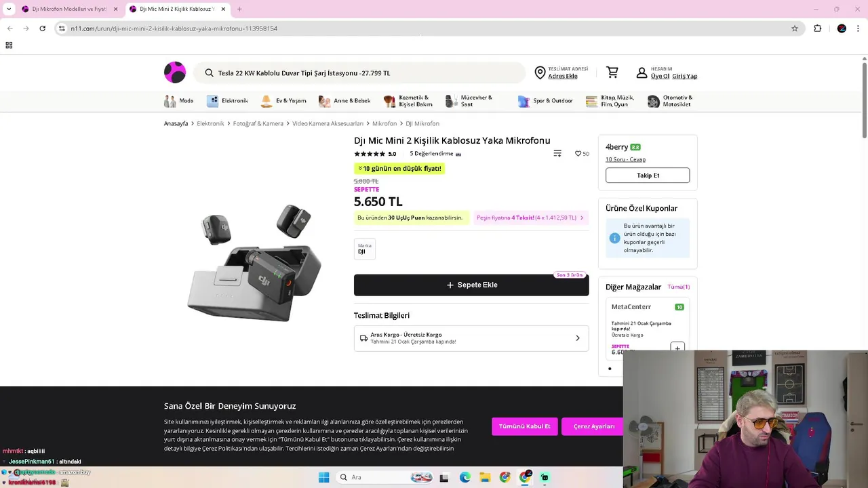Click the search magnifier icon in n11 search bar

click(209, 73)
